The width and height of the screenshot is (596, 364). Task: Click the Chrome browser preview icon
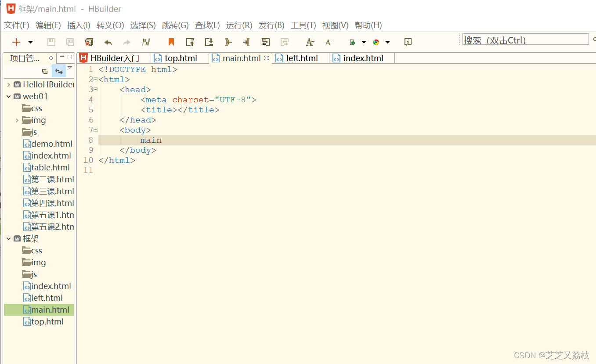(x=376, y=42)
